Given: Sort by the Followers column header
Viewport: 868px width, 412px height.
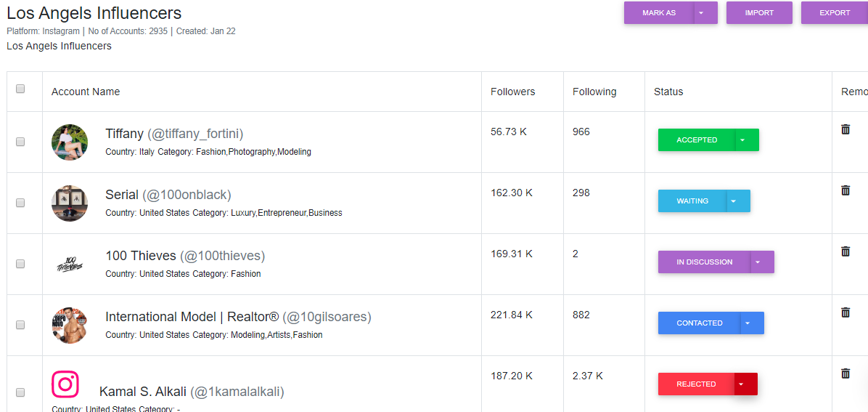Looking at the screenshot, I should (512, 92).
